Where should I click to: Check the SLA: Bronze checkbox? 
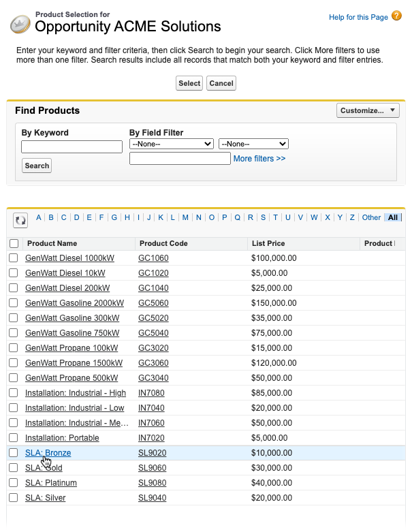tap(13, 452)
